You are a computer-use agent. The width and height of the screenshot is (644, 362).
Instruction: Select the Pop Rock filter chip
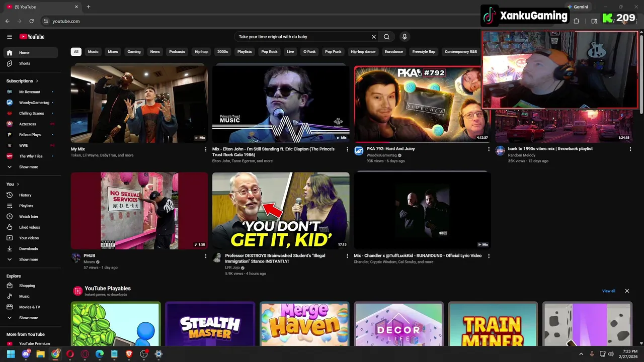click(269, 52)
